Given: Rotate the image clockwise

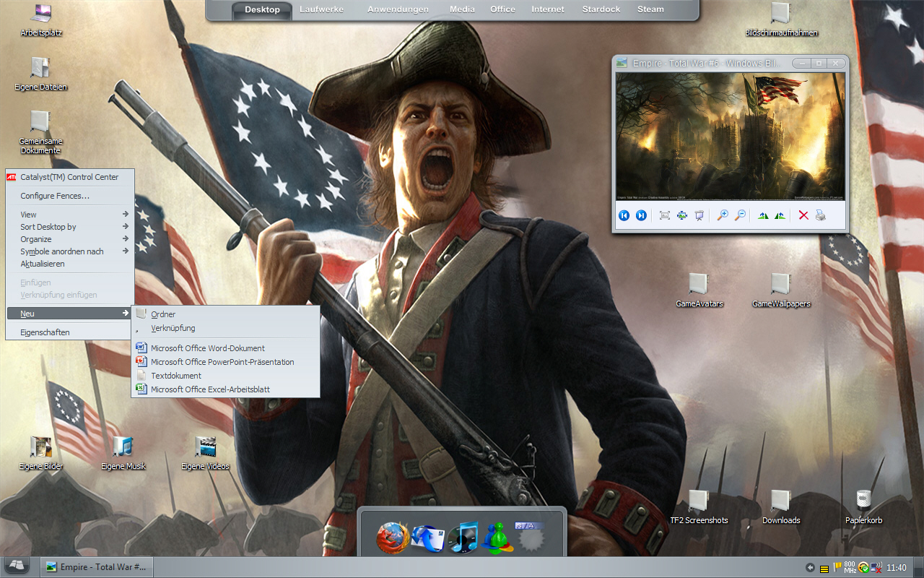Looking at the screenshot, I should [x=763, y=215].
